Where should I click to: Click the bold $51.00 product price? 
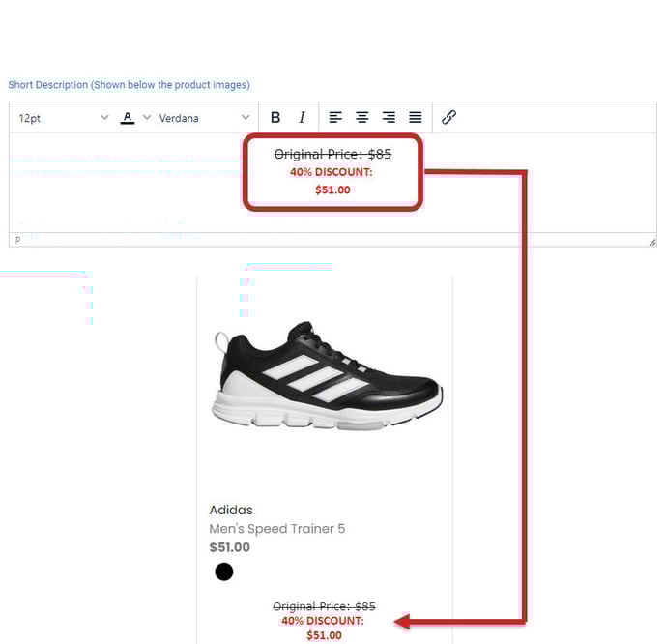click(x=230, y=547)
